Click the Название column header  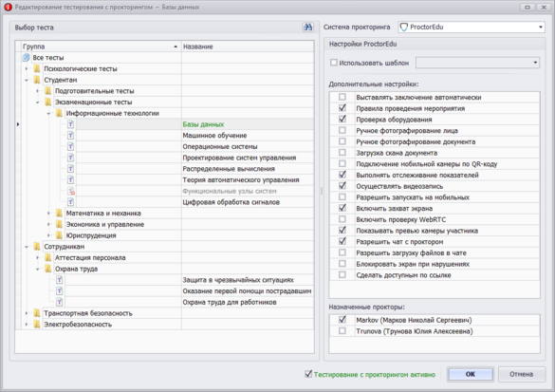coord(248,47)
